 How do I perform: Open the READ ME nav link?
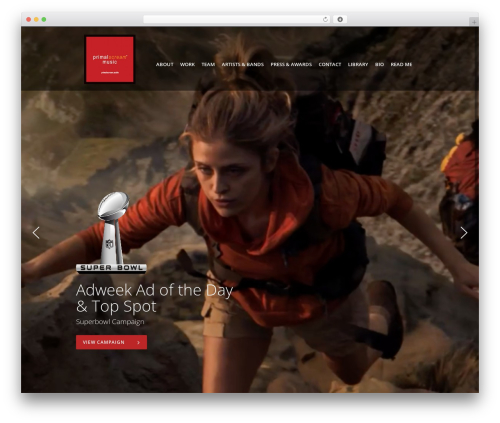pyautogui.click(x=401, y=64)
